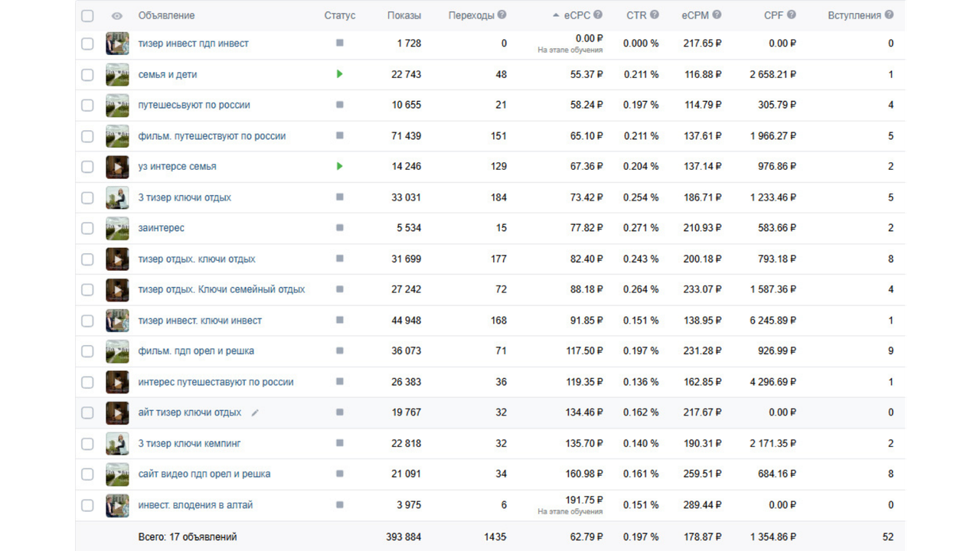This screenshot has width=980, height=551.
Task: Click the Всего: 17 объявлений summary text
Action: click(x=188, y=536)
